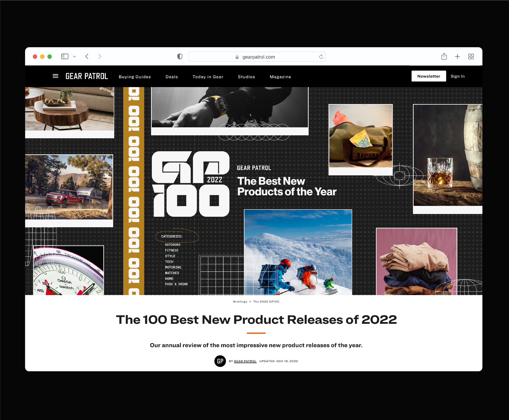Open the hamburger menu icon
509x420 pixels.
click(55, 76)
